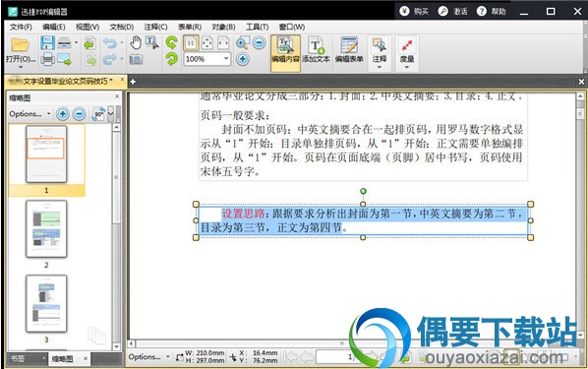The image size is (588, 369).
Task: Open the 视图(V) menu
Action: tap(88, 27)
